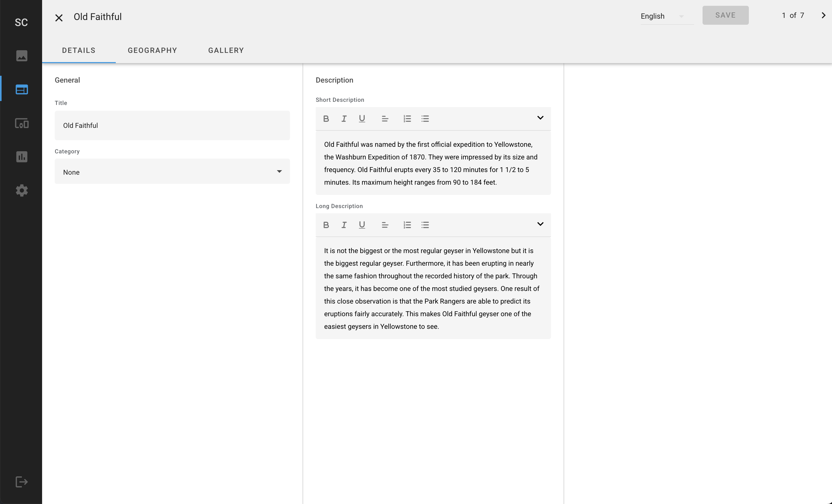The width and height of the screenshot is (832, 504).
Task: Click into the Title input field
Action: [x=172, y=125]
